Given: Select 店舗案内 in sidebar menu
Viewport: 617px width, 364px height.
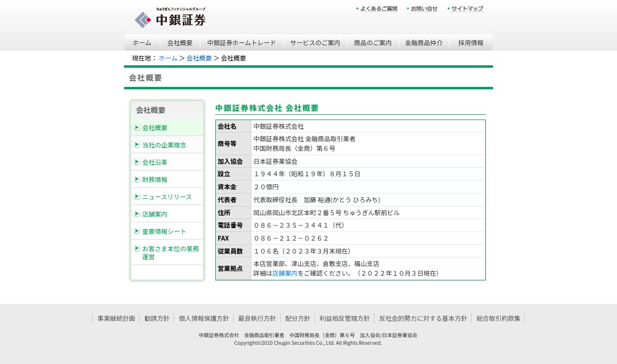Looking at the screenshot, I should pos(167,214).
